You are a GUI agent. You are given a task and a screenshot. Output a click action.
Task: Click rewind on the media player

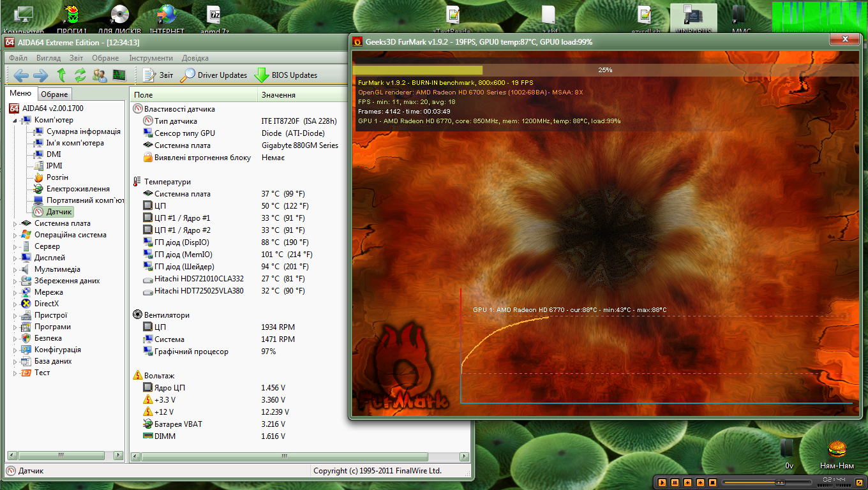pyautogui.click(x=687, y=482)
